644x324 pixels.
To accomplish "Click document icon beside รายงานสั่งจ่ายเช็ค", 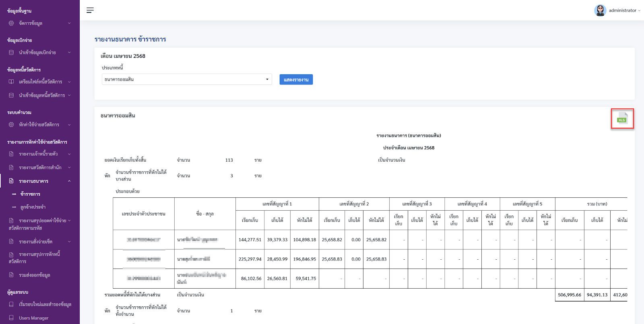I will coord(11,242).
